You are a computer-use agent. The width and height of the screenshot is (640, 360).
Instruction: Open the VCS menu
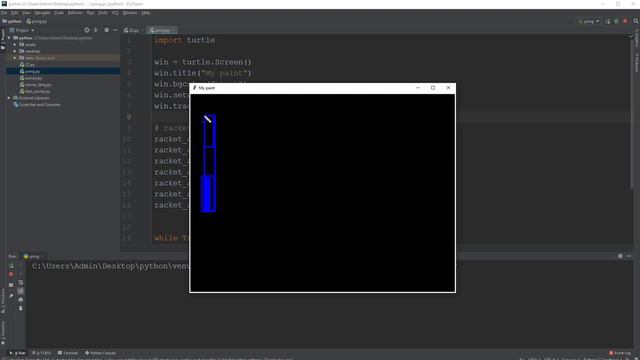(115, 13)
